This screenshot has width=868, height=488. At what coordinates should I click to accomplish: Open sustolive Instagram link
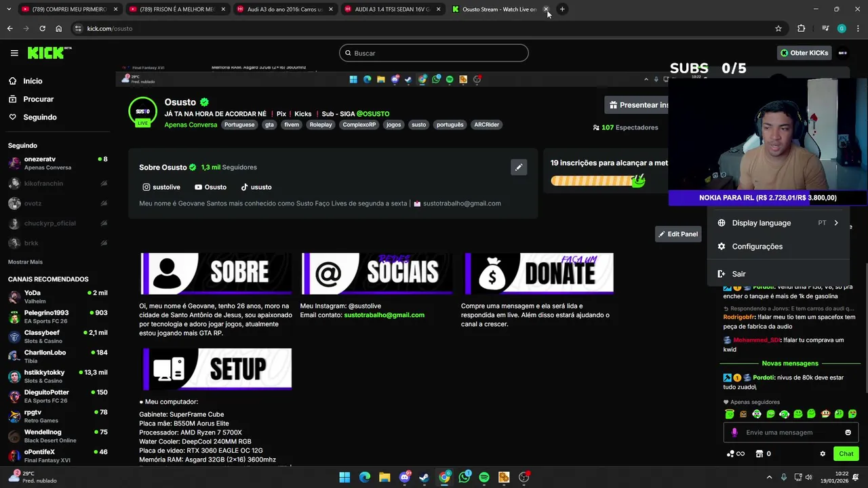(x=161, y=187)
